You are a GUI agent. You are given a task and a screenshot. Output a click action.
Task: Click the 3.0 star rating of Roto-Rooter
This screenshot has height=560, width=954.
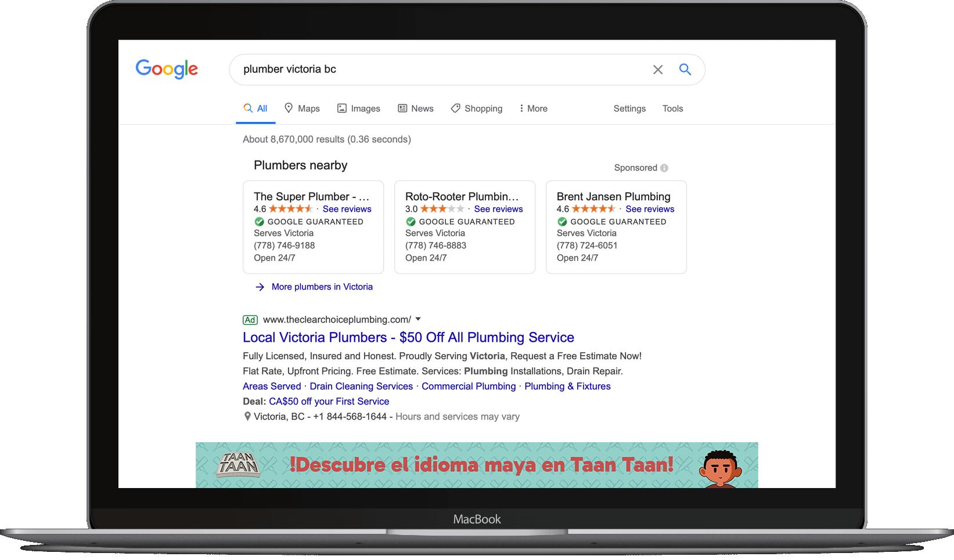coord(442,209)
